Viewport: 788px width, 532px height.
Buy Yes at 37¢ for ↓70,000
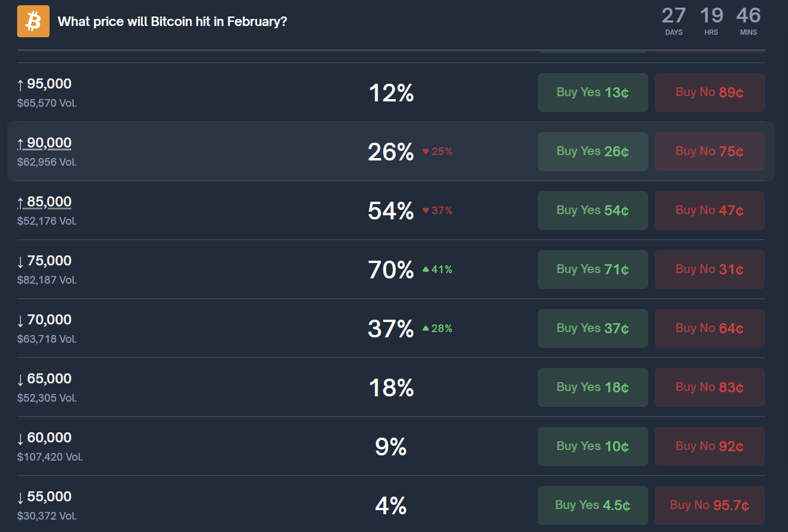pyautogui.click(x=593, y=329)
